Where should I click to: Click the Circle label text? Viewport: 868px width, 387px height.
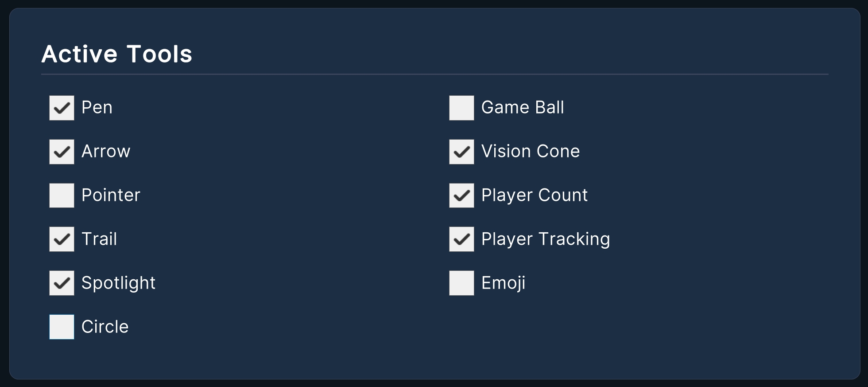pyautogui.click(x=105, y=327)
